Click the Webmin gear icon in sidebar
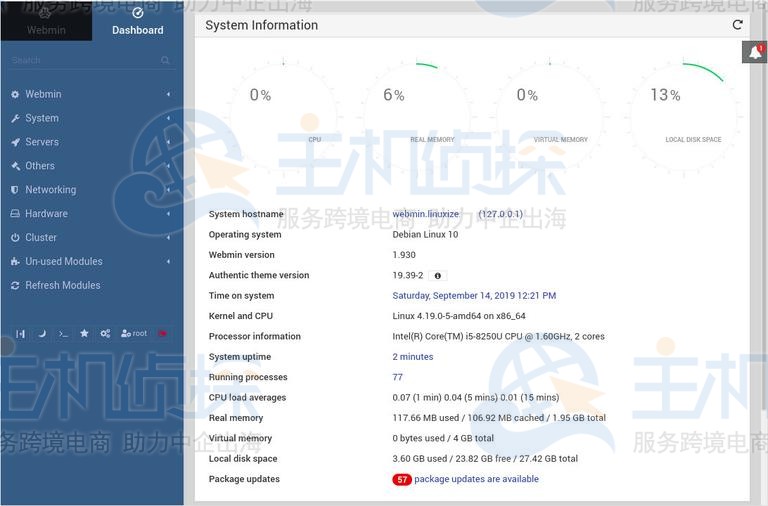The width and height of the screenshot is (768, 506). point(15,94)
